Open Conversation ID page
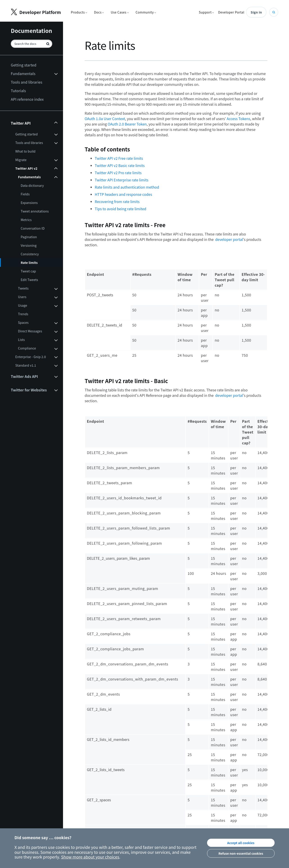 coord(33,228)
